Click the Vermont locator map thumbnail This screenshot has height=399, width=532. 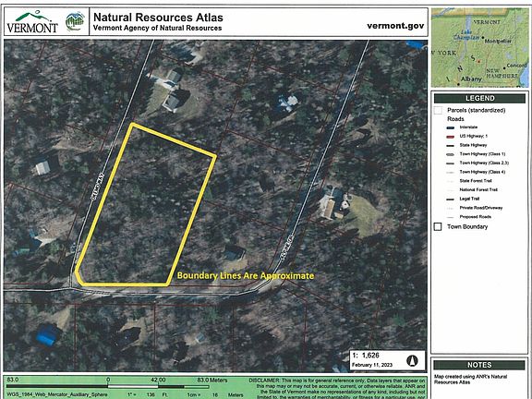(x=479, y=47)
